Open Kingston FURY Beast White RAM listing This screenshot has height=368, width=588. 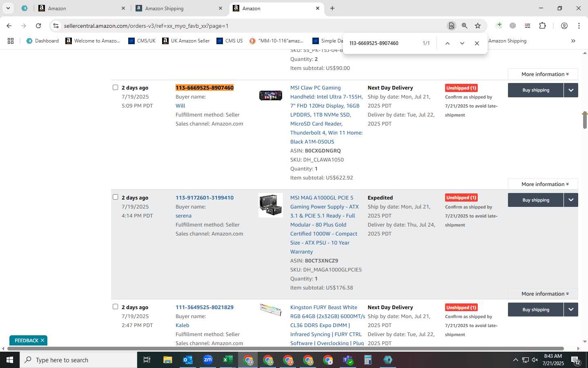[327, 325]
